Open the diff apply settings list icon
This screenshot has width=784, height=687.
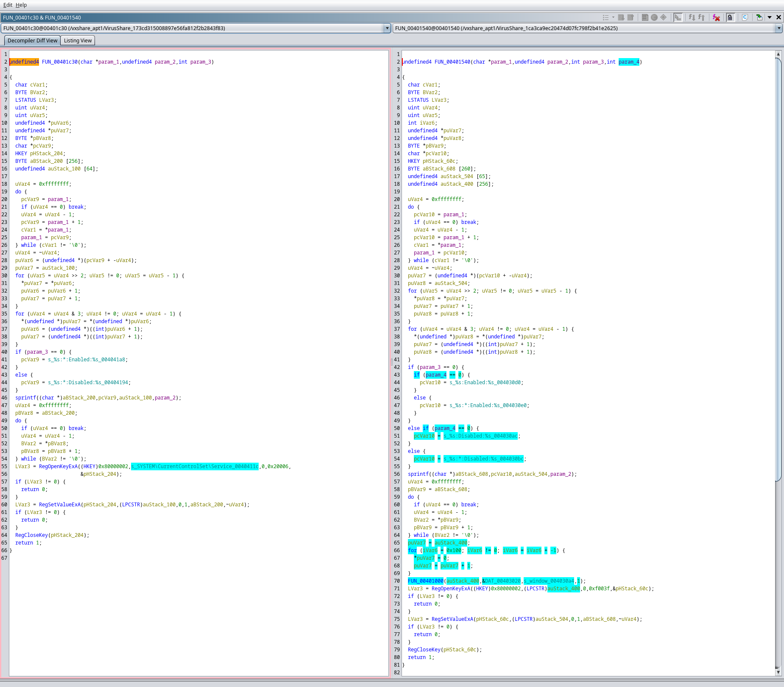pos(605,17)
